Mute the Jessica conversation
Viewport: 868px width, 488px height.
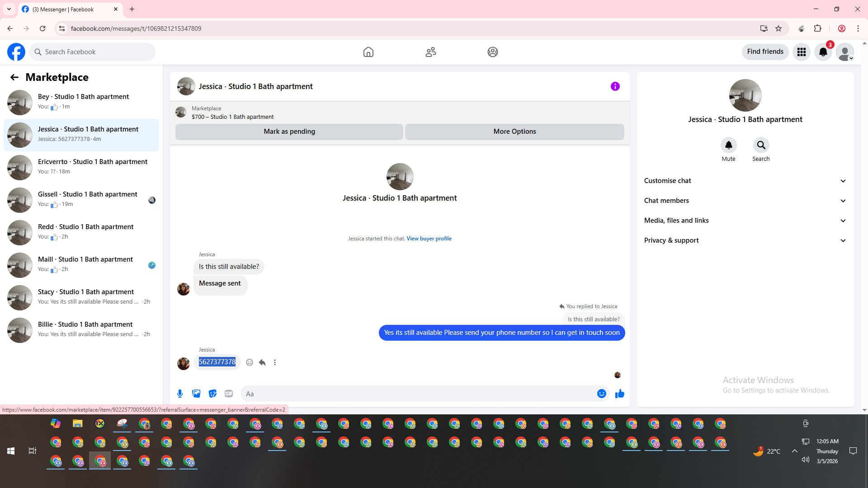pos(729,145)
